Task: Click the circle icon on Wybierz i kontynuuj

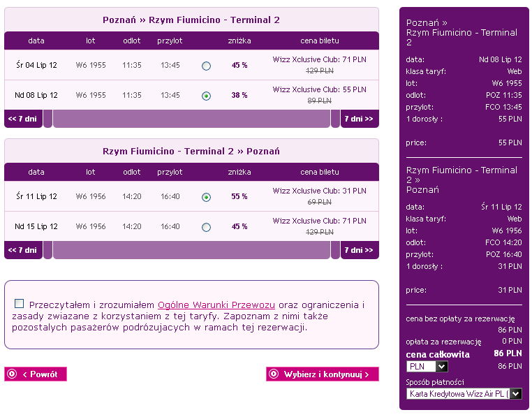Action: (x=274, y=374)
